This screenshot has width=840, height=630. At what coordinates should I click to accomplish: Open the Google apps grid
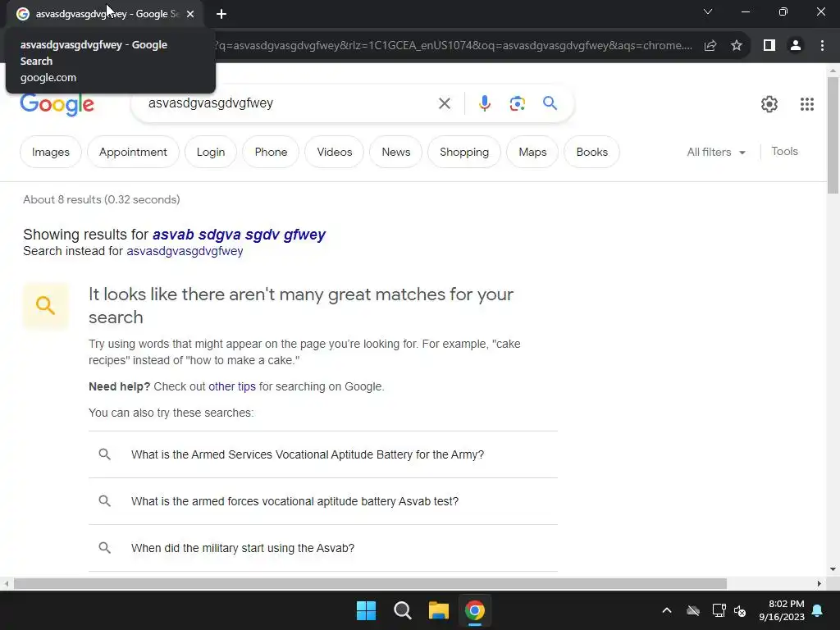tap(807, 104)
